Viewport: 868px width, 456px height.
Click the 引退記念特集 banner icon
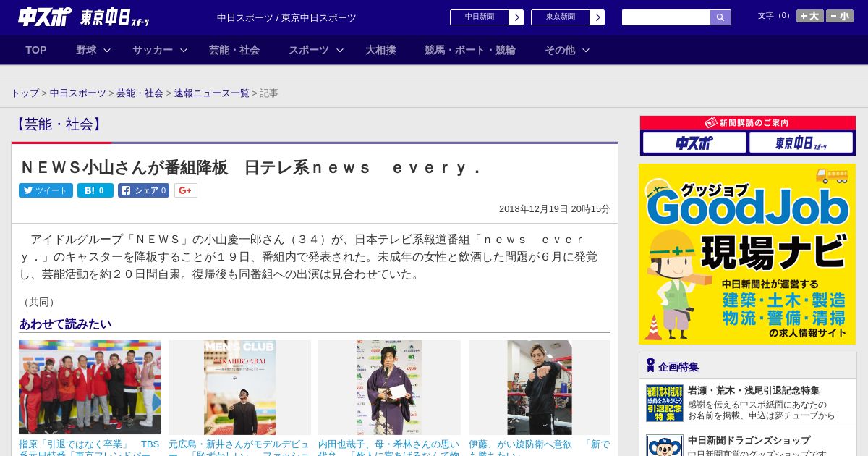(664, 403)
